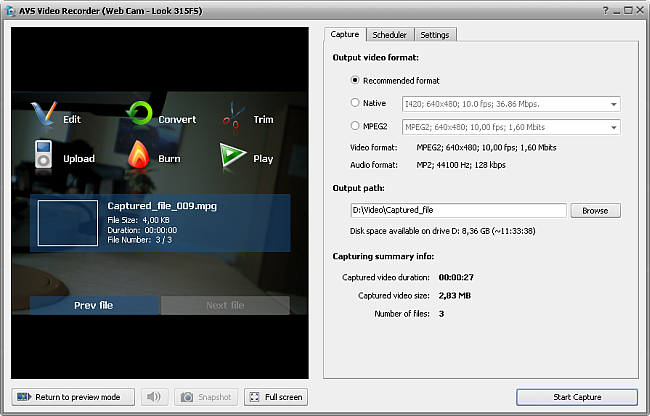Click the Browse button for output path
650x416 pixels.
(x=595, y=210)
